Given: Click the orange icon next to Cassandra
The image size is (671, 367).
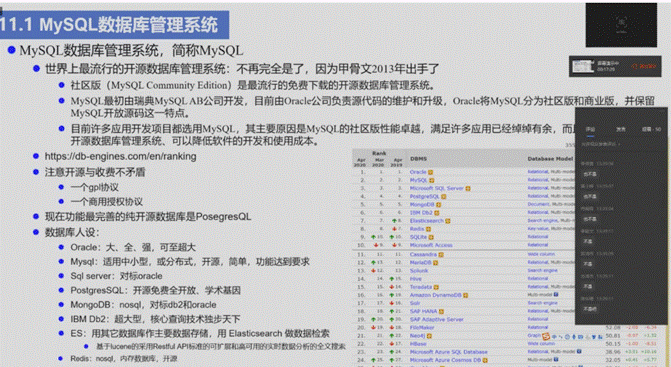Looking at the screenshot, I should coord(441,255).
